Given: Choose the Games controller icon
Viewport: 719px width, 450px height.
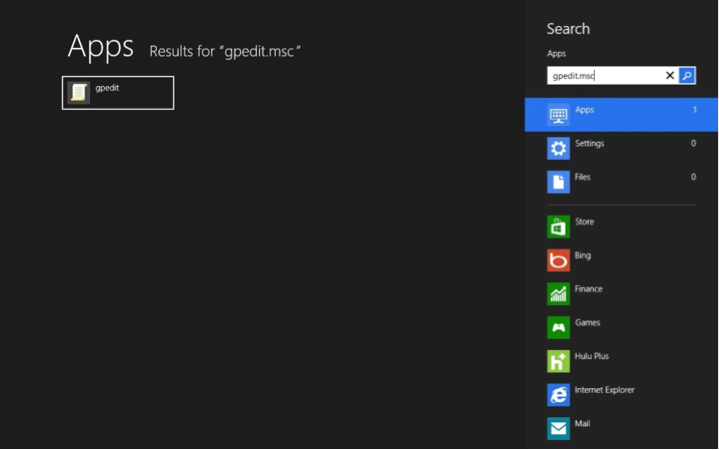Looking at the screenshot, I should pos(559,328).
